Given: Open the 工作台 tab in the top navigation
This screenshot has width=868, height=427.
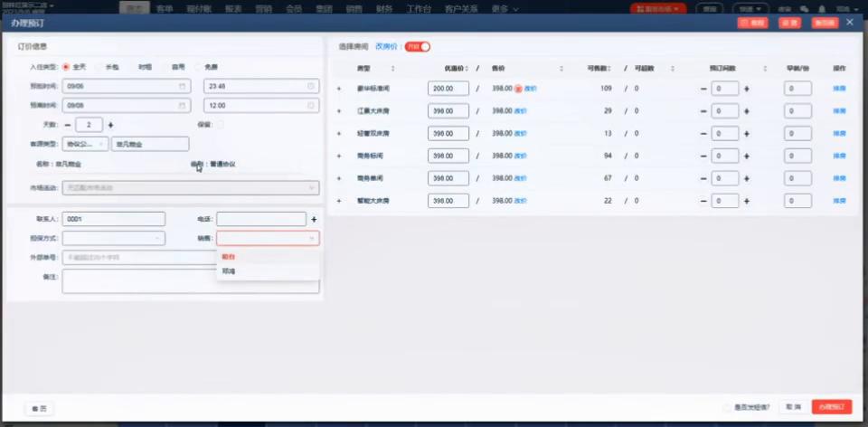Looking at the screenshot, I should [419, 9].
